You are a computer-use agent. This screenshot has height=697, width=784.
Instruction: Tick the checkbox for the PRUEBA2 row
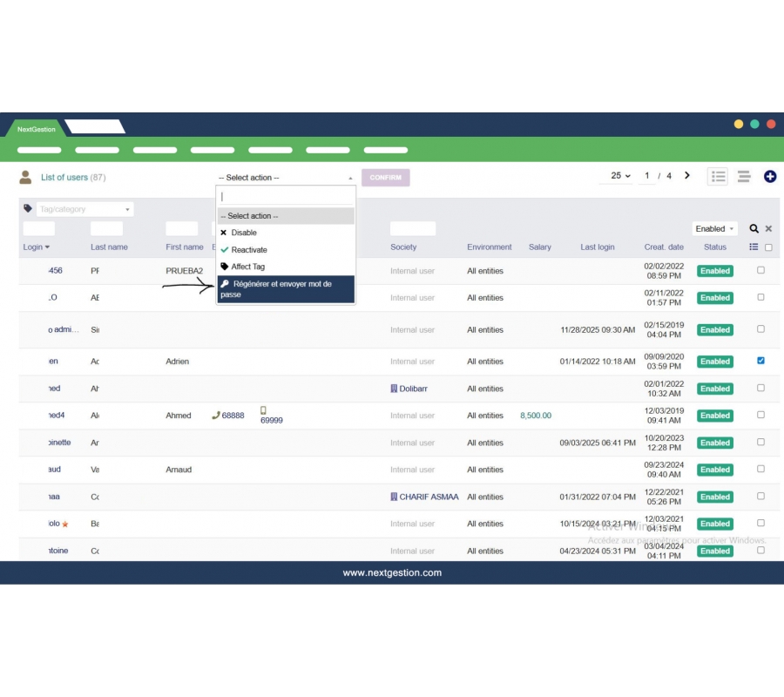pos(760,270)
